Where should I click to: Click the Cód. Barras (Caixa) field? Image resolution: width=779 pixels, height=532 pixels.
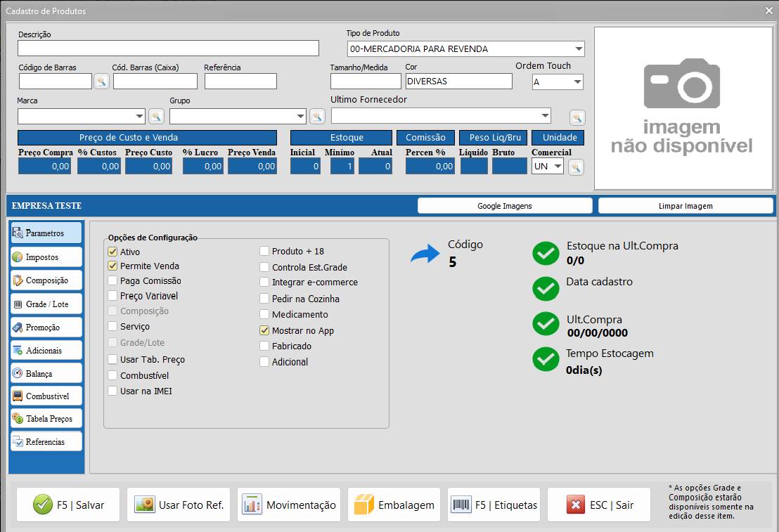(x=155, y=81)
